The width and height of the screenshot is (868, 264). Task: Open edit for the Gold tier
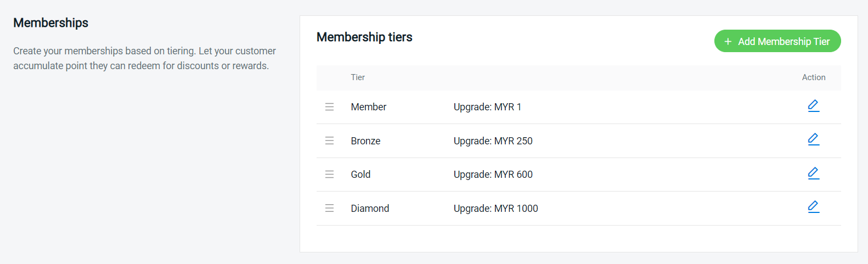(x=814, y=173)
